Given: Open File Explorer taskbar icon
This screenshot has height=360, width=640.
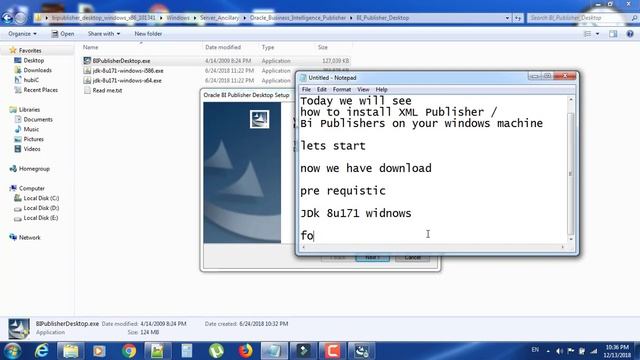Looking at the screenshot, I should [x=71, y=351].
